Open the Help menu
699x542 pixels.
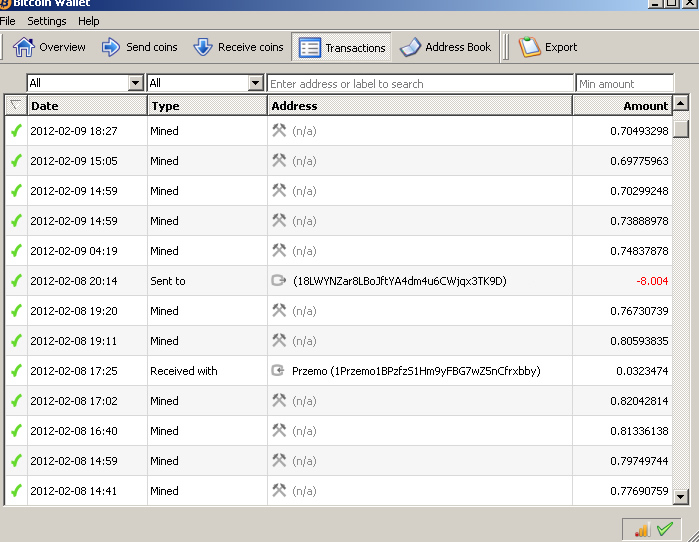click(89, 21)
